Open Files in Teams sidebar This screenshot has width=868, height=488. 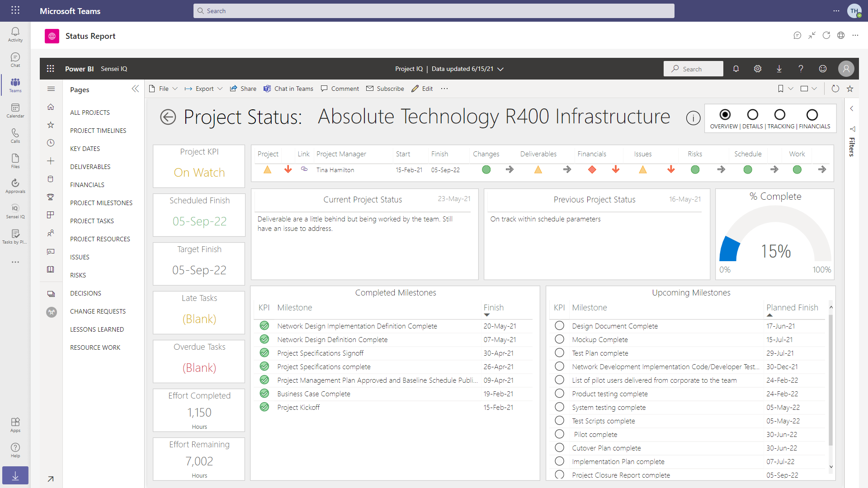click(15, 161)
